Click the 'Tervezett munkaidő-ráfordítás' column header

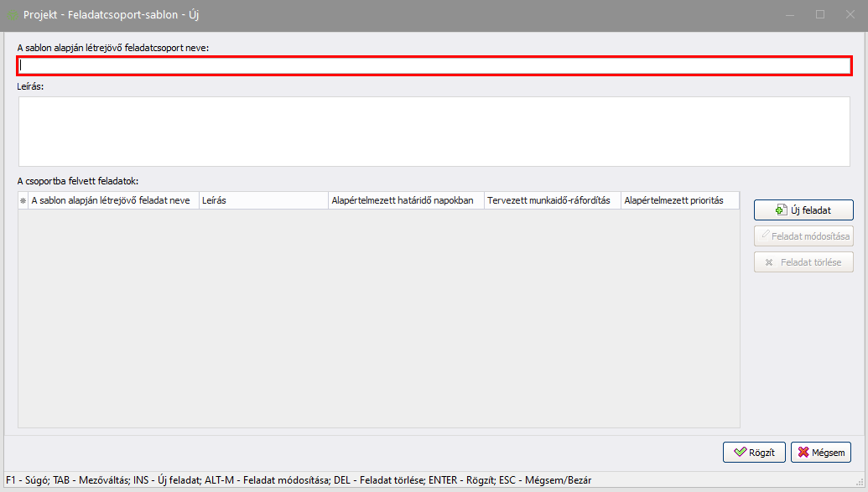(552, 201)
